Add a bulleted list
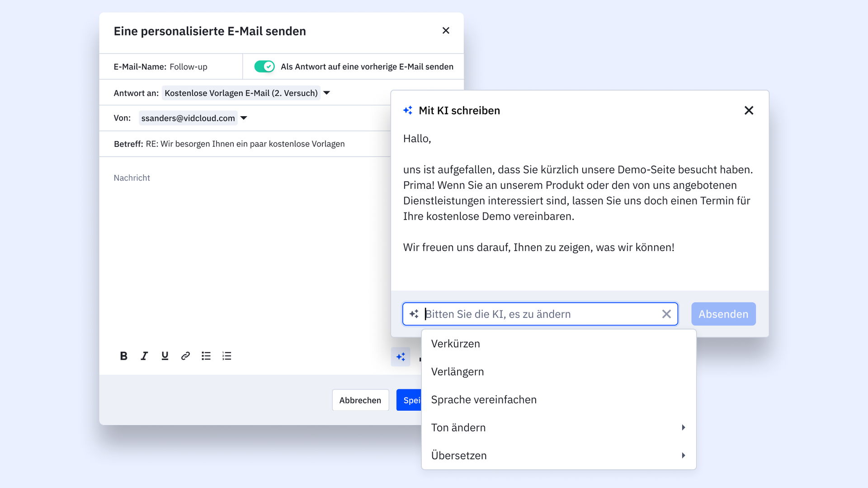This screenshot has height=488, width=868. (x=206, y=356)
